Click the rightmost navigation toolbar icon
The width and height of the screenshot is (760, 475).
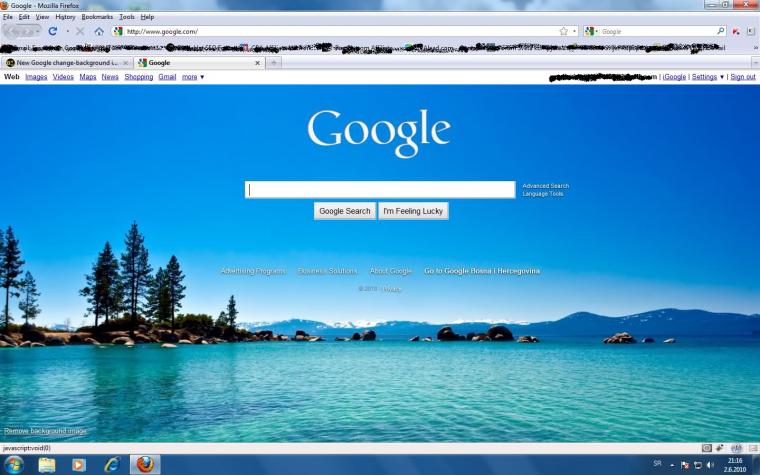tap(751, 32)
